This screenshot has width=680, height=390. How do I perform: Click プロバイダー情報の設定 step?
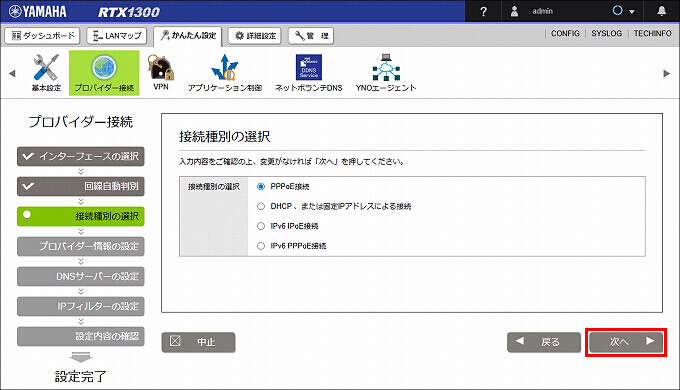[x=81, y=246]
